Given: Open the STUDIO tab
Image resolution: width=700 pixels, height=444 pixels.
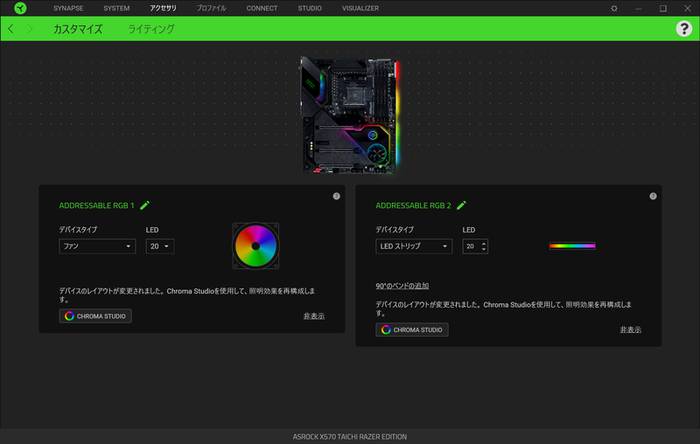Looking at the screenshot, I should [x=309, y=8].
